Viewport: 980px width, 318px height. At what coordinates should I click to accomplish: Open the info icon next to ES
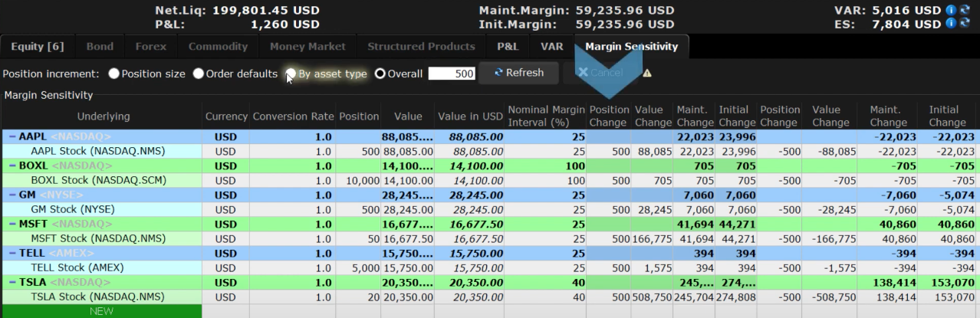click(x=950, y=24)
